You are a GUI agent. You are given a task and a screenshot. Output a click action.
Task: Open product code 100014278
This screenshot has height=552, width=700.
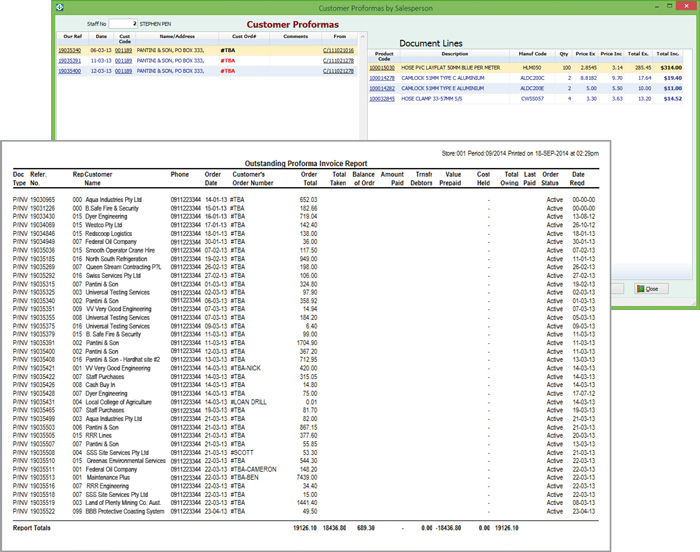[x=382, y=78]
